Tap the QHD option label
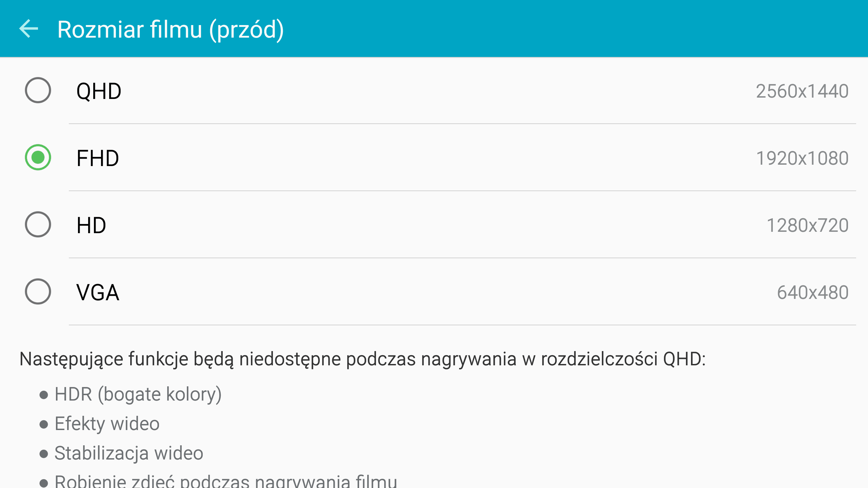 [x=99, y=91]
